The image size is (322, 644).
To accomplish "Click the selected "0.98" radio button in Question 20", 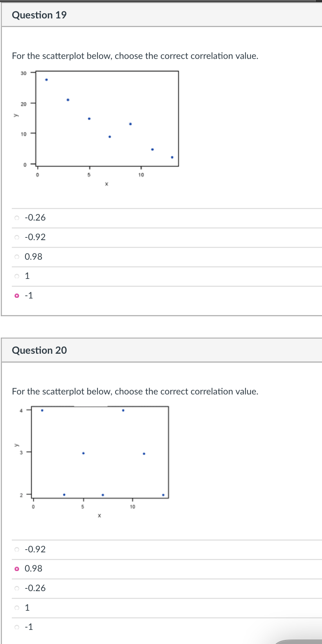I will click(17, 568).
